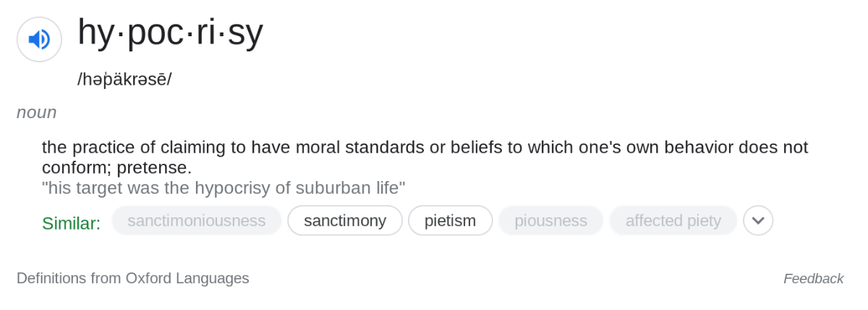Select the affected piety chip
The image size is (868, 310).
tap(673, 220)
